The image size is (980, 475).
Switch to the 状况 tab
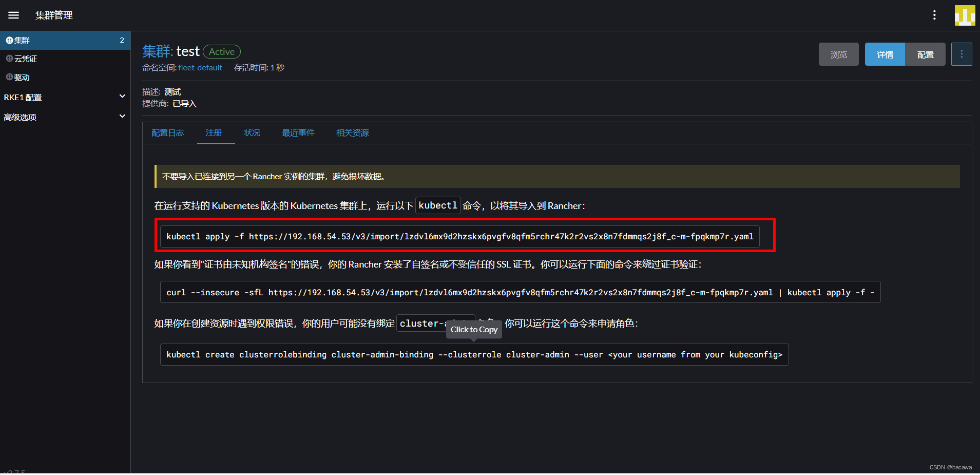252,133
